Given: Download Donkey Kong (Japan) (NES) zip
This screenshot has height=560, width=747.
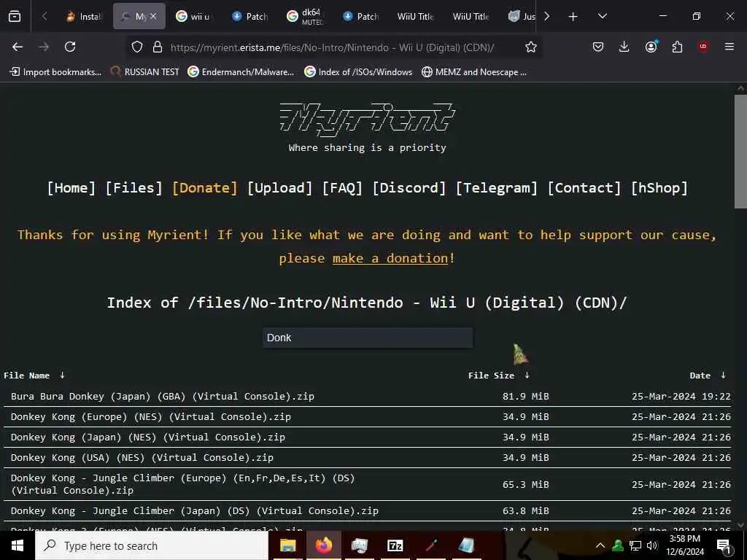Looking at the screenshot, I should click(148, 437).
